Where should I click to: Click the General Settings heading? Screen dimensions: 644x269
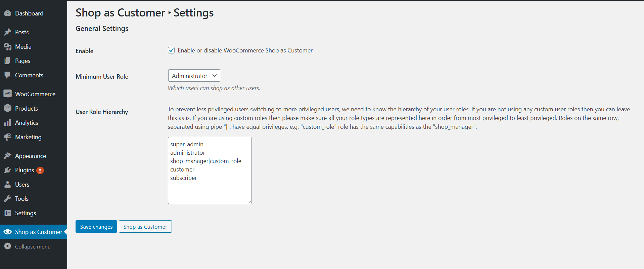tap(102, 29)
